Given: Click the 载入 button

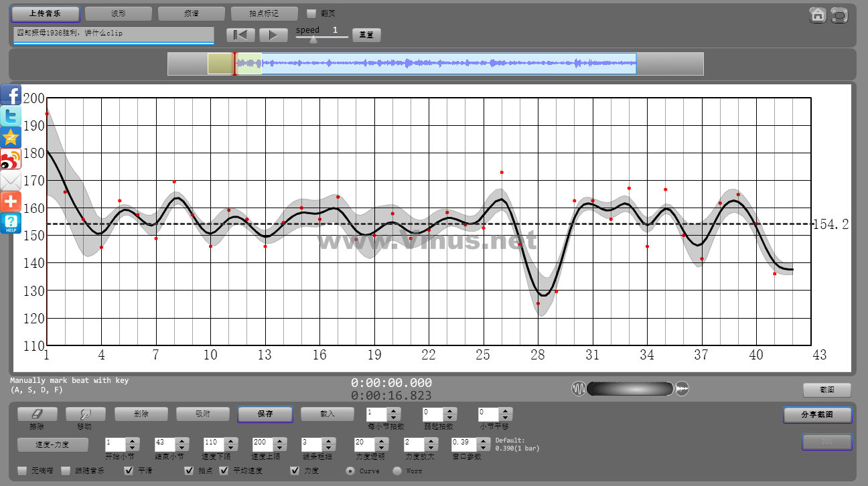Looking at the screenshot, I should [327, 414].
